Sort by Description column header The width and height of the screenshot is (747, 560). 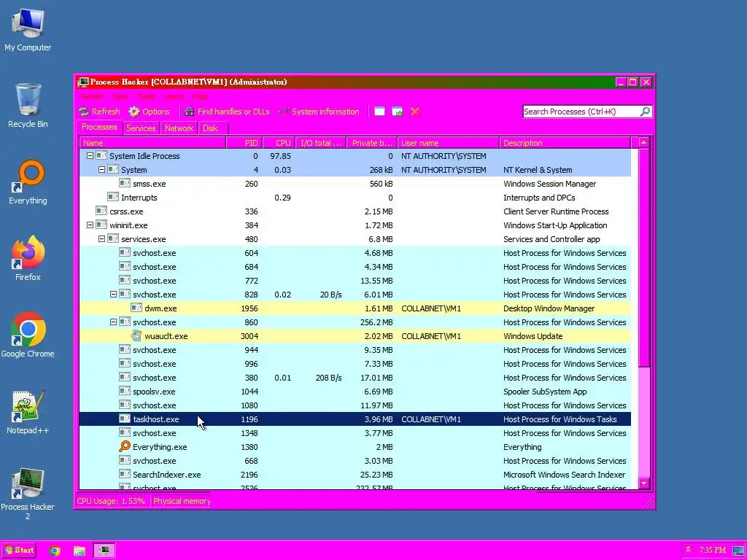coord(565,142)
